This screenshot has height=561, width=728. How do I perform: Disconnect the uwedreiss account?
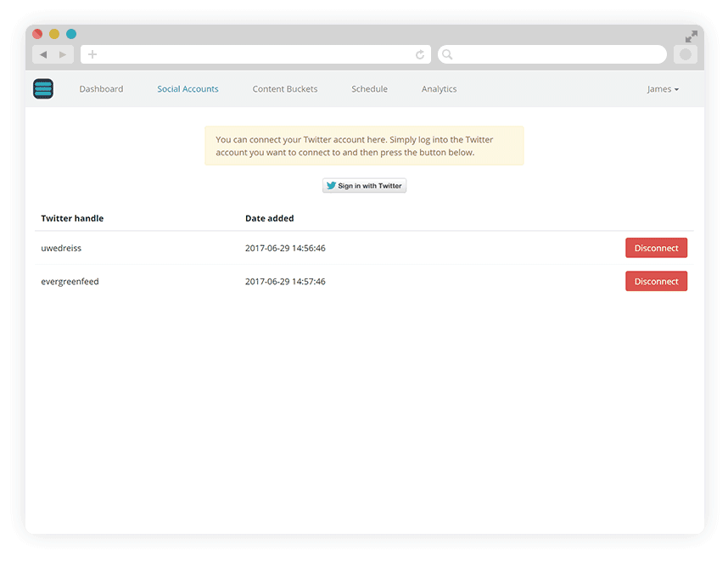pos(656,248)
